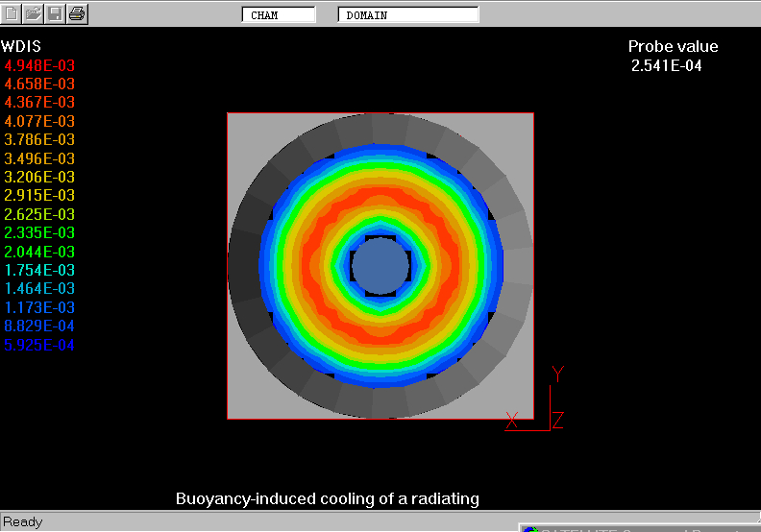Click the Z axis label of triad

point(557,420)
